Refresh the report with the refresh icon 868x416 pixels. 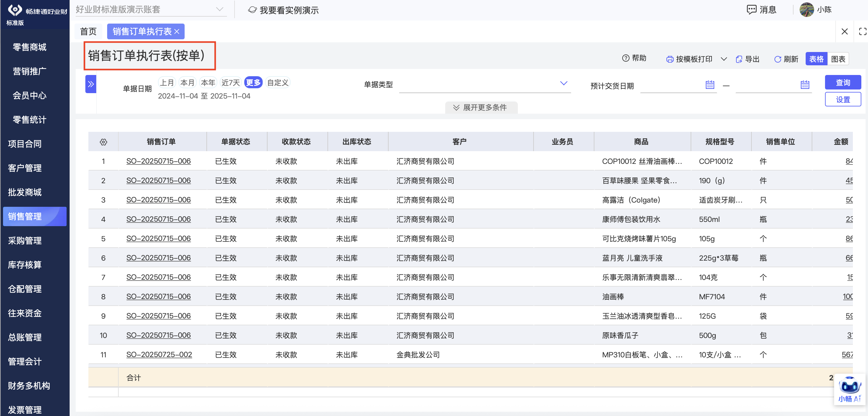tap(778, 59)
